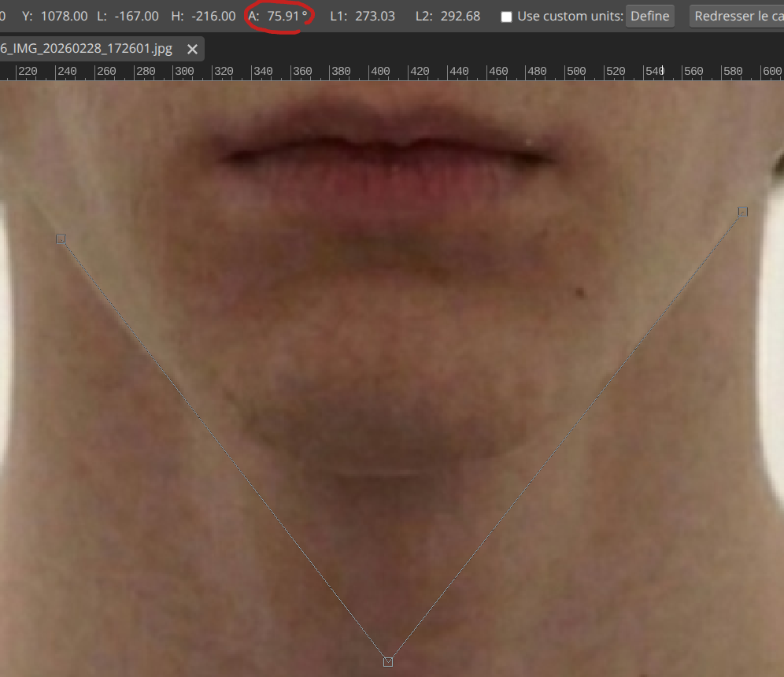The height and width of the screenshot is (677, 784).
Task: Select the upper-left measurement endpoint handle
Action: (61, 239)
